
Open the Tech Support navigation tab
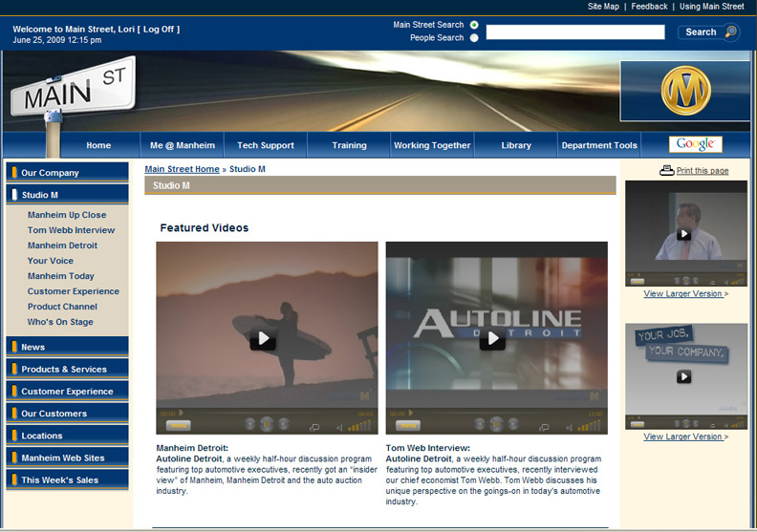pyautogui.click(x=265, y=145)
